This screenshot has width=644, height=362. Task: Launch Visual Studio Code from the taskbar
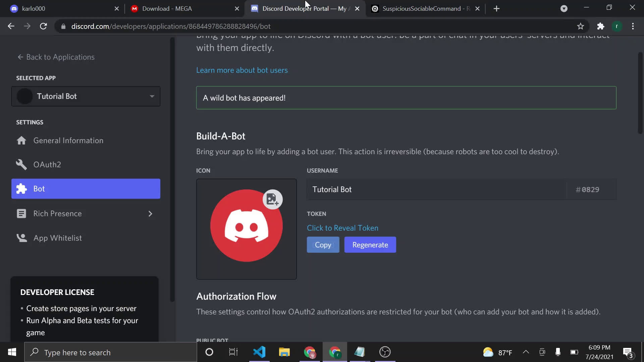[x=259, y=352]
